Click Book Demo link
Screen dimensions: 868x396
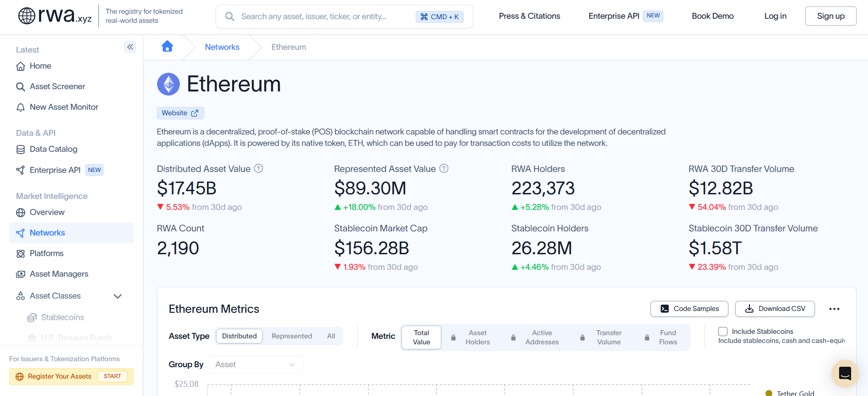[713, 16]
